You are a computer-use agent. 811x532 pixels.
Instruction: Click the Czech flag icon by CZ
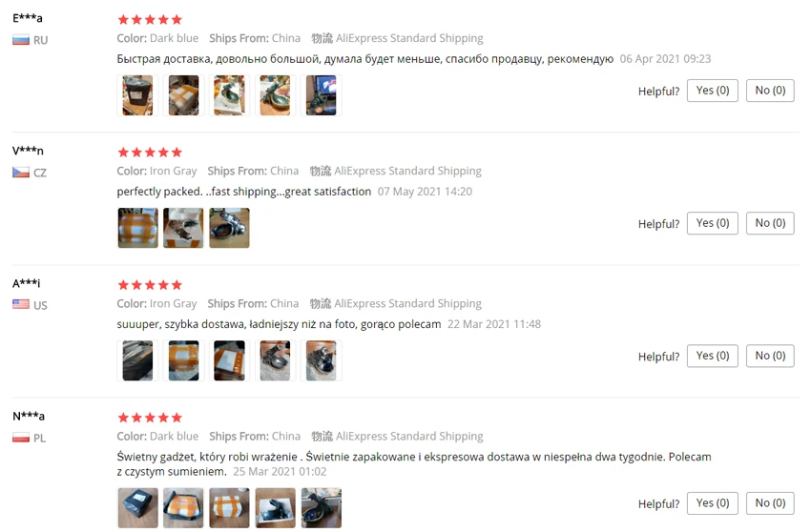[x=21, y=173]
